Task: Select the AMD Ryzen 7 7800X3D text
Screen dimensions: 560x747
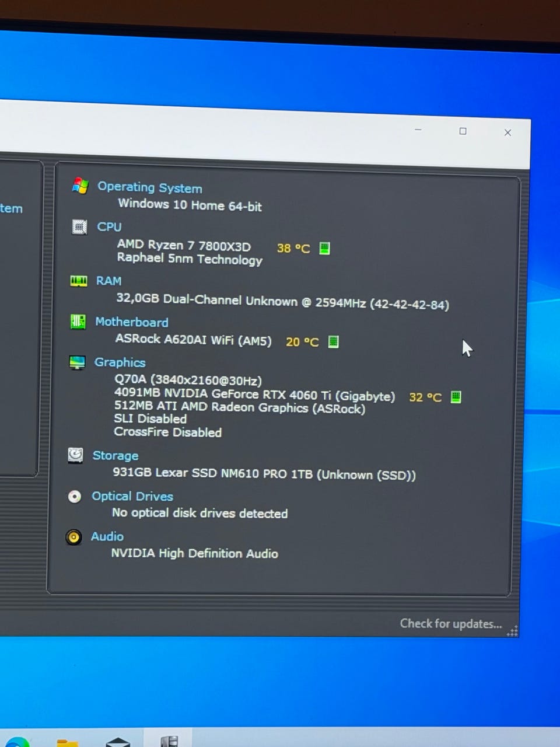Action: pos(184,245)
